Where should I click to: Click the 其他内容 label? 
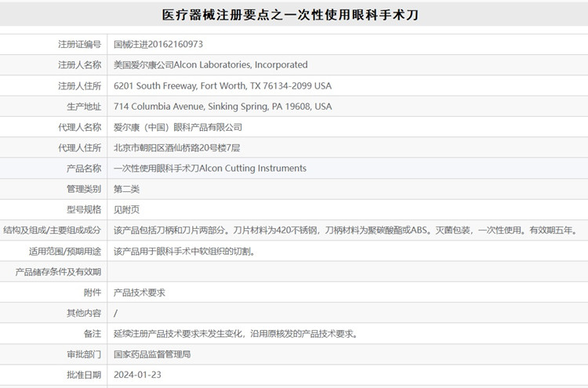(x=84, y=313)
